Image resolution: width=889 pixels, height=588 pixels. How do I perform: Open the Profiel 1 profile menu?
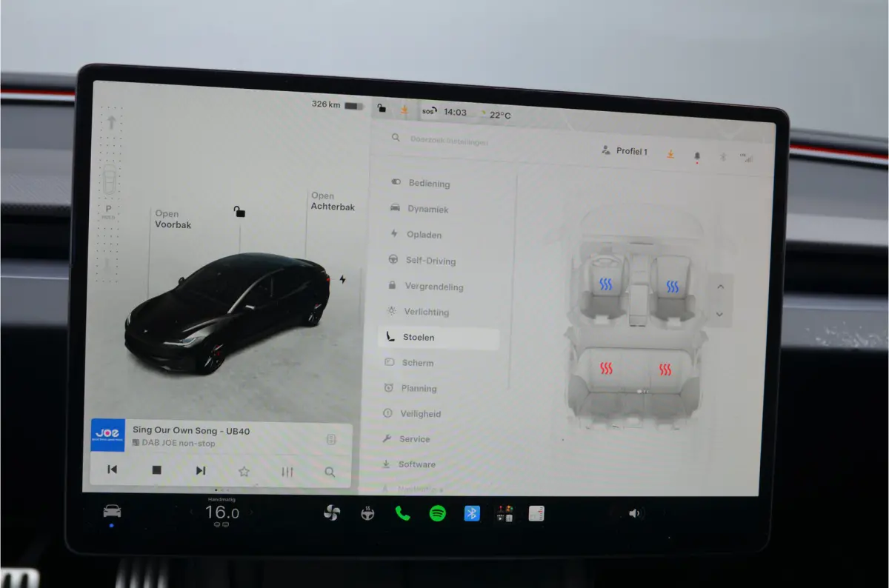pyautogui.click(x=625, y=151)
